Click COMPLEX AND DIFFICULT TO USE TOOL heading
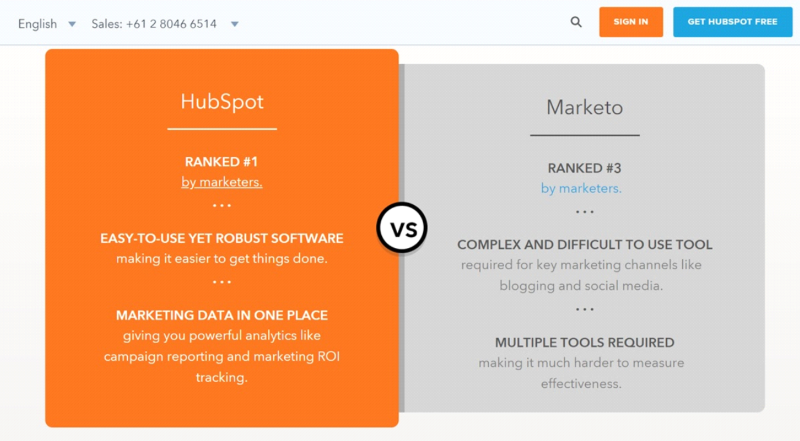 pyautogui.click(x=585, y=244)
